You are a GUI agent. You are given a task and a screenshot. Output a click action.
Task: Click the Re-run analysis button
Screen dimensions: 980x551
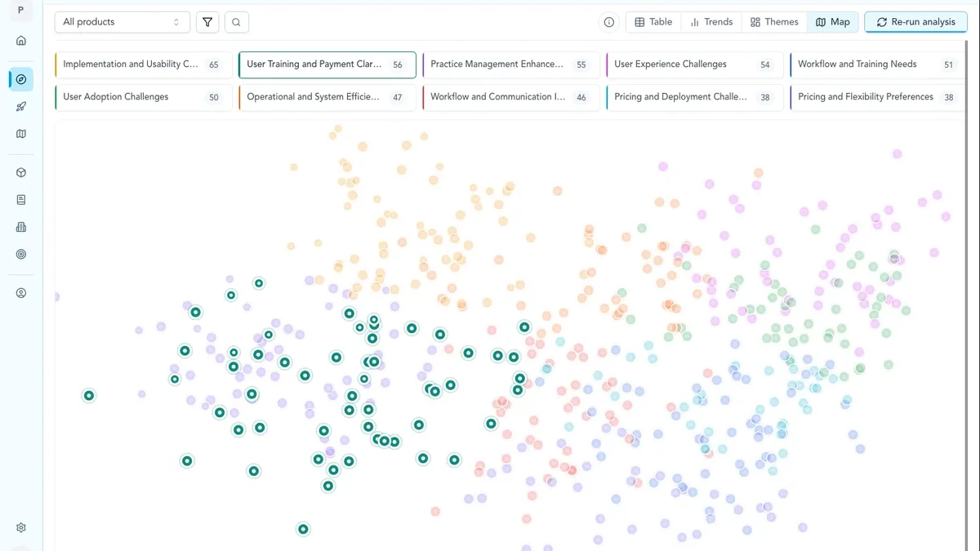pos(915,22)
